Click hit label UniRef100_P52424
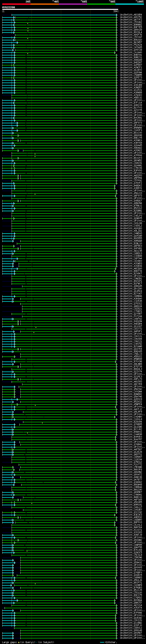The image size is (146, 644). click(x=131, y=45)
